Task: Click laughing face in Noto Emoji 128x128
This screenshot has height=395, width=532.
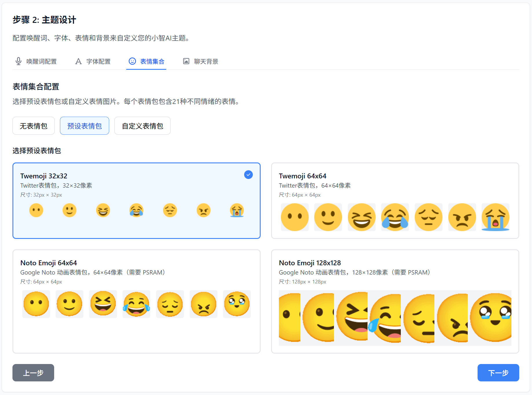Action: pos(351,317)
